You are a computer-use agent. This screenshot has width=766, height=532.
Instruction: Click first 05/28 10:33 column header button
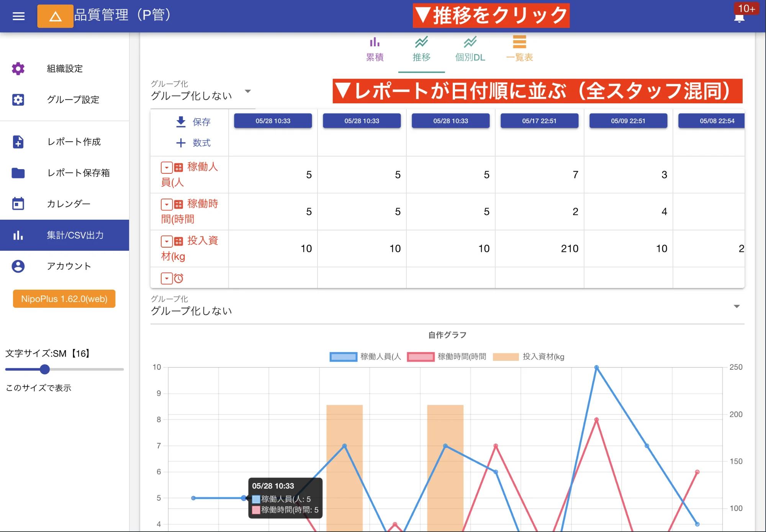point(273,121)
